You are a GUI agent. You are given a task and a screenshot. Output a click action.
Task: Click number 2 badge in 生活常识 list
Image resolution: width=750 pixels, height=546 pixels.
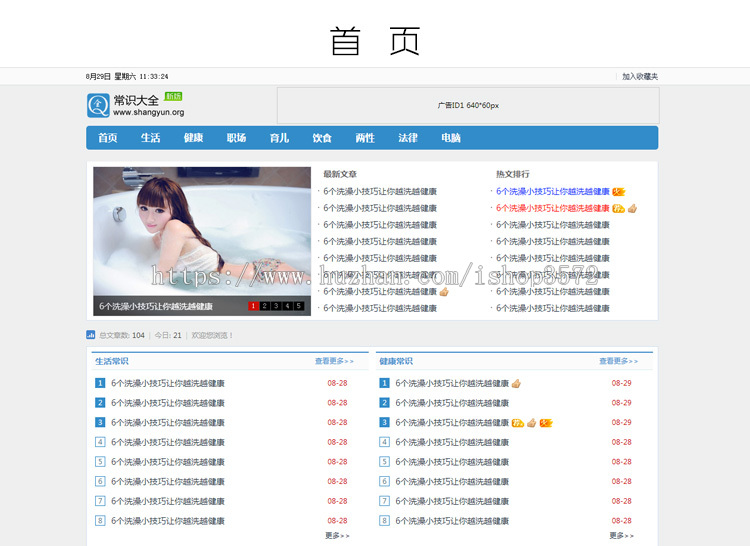point(100,403)
